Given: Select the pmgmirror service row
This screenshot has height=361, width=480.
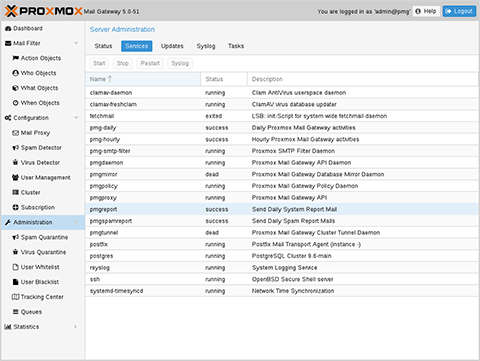Looking at the screenshot, I should point(282,174).
